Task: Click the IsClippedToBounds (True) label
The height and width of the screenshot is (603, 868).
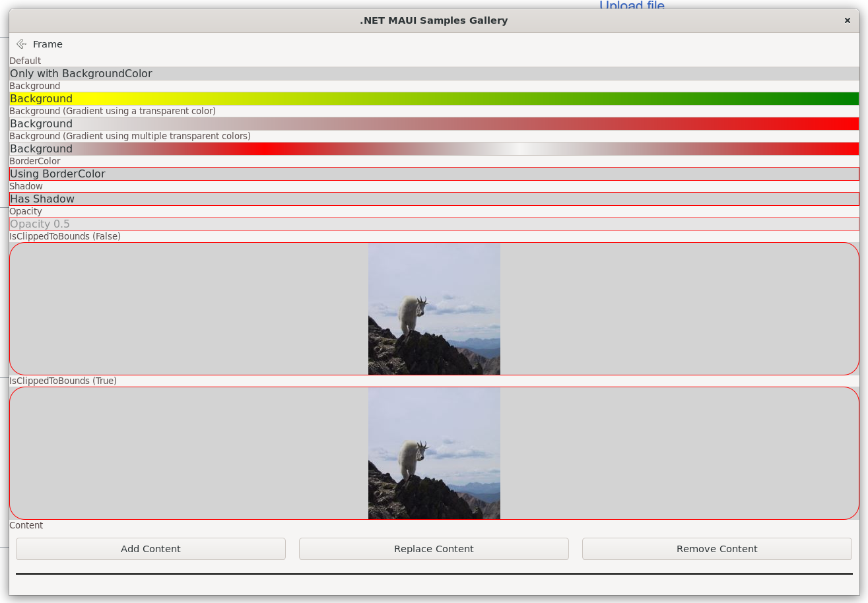Action: click(63, 381)
